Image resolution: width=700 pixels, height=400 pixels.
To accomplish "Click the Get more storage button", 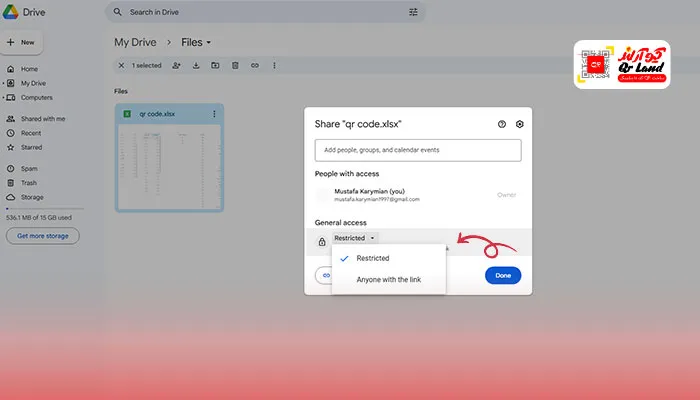I will 42,236.
